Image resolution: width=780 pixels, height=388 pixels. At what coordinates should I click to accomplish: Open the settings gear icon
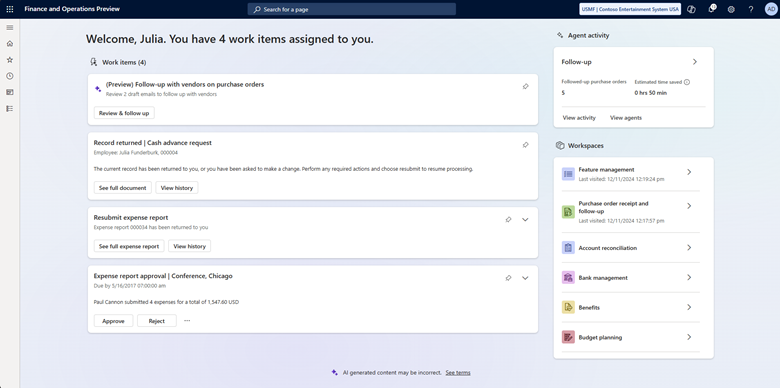(731, 9)
